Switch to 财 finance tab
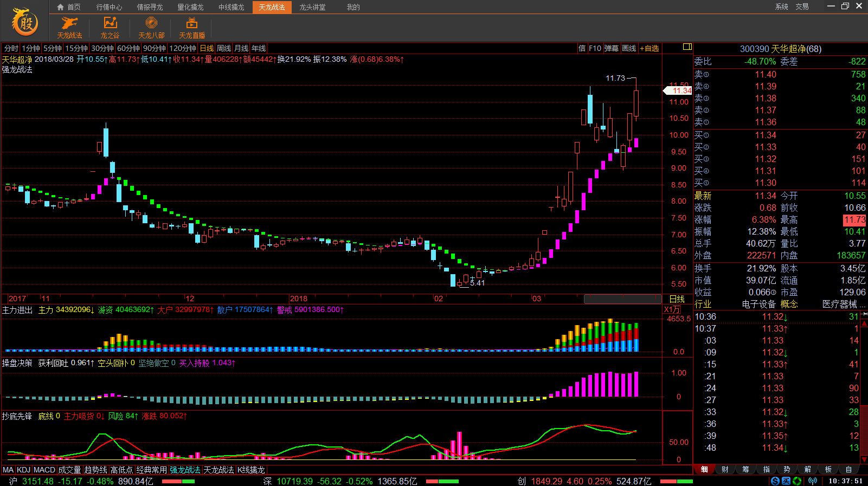Viewport: 868px width, 486px height. [725, 469]
